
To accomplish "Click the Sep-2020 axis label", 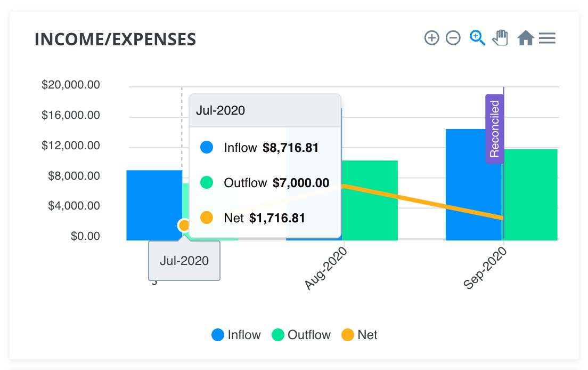I will pyautogui.click(x=485, y=269).
